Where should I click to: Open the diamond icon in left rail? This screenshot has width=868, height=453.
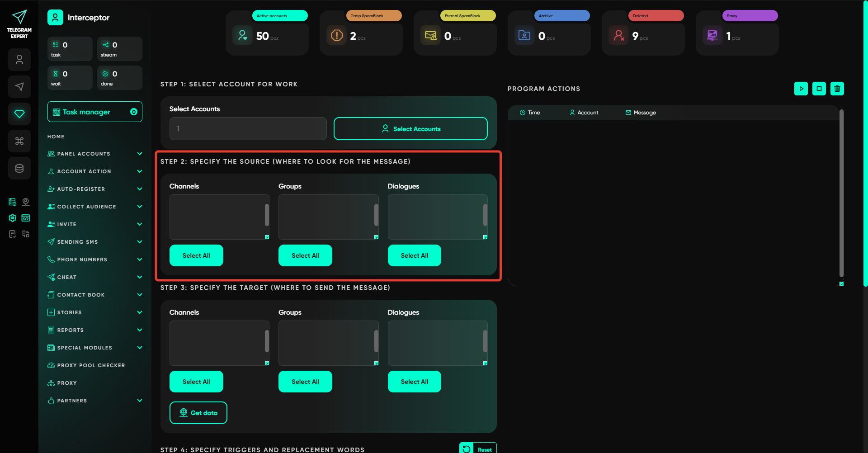pos(19,114)
